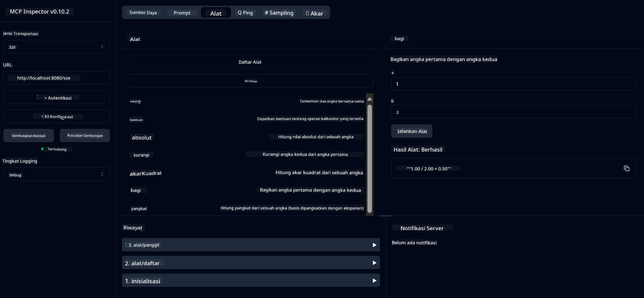The height and width of the screenshot is (298, 644).
Task: Click the Putuskan Sambungan button
Action: [85, 136]
